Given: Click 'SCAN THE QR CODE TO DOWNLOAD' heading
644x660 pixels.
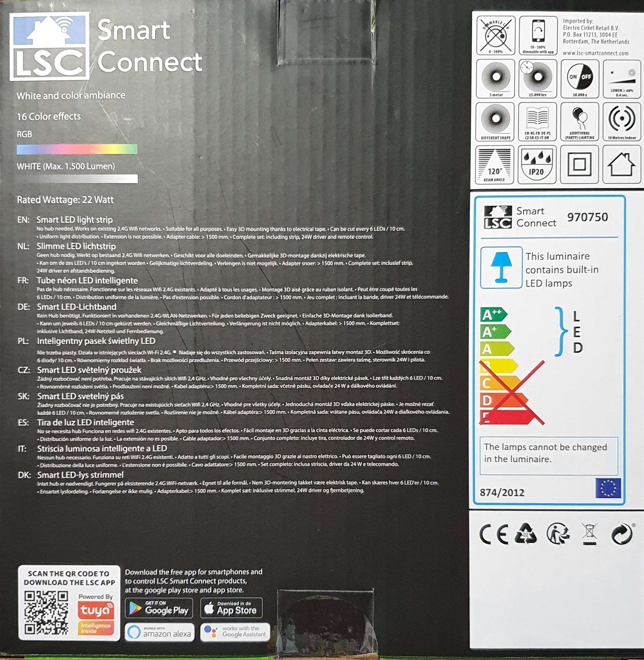Looking at the screenshot, I should click(69, 578).
